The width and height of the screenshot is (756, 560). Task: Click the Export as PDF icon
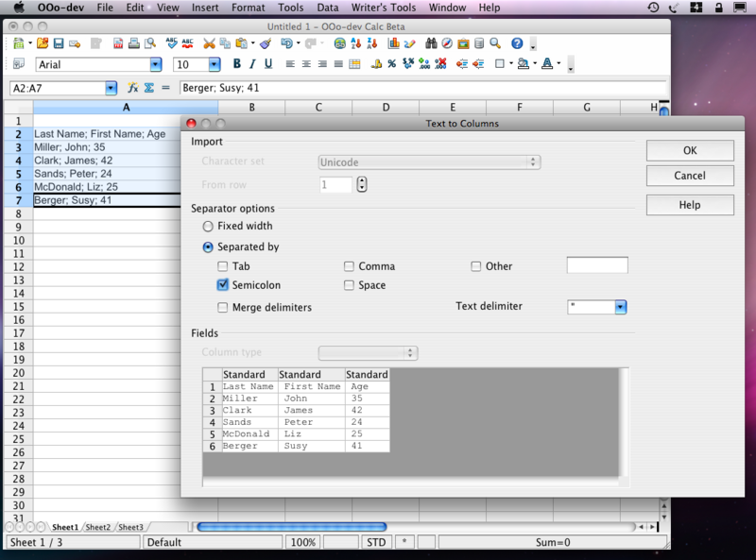(118, 43)
